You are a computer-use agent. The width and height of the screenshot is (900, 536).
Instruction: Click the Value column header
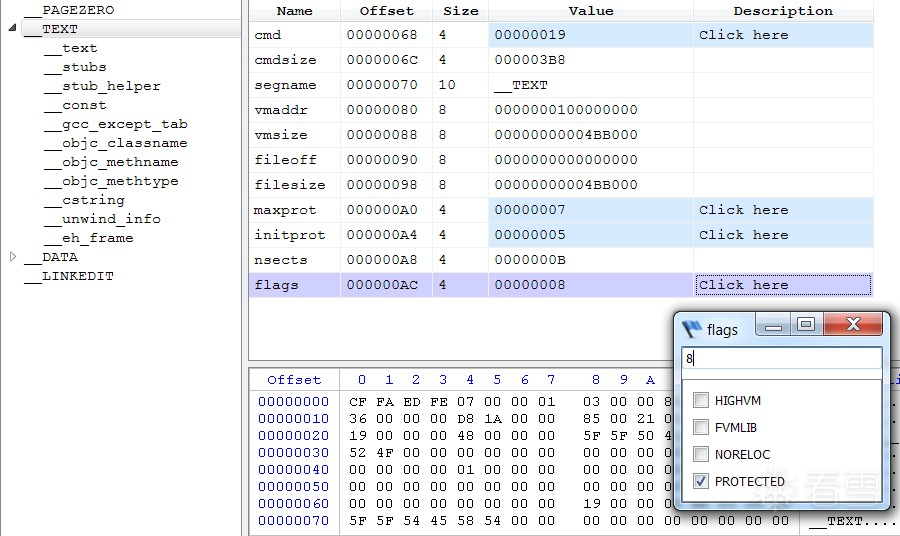coord(591,11)
